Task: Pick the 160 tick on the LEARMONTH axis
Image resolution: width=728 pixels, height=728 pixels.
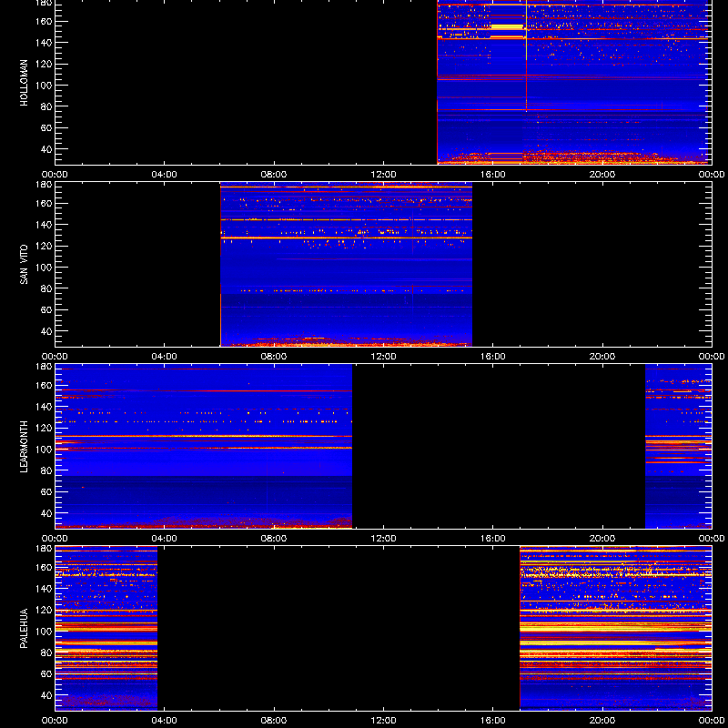Action: 45,385
